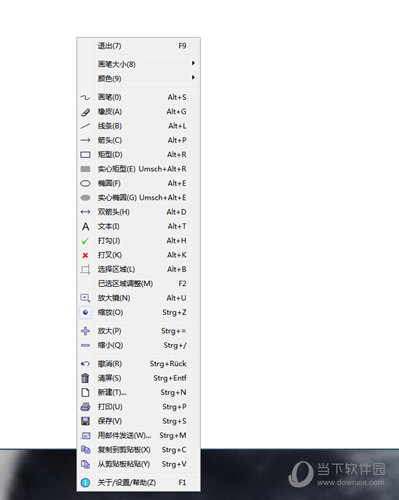Click the rectangle outline icon 矩型(D)

pos(85,155)
